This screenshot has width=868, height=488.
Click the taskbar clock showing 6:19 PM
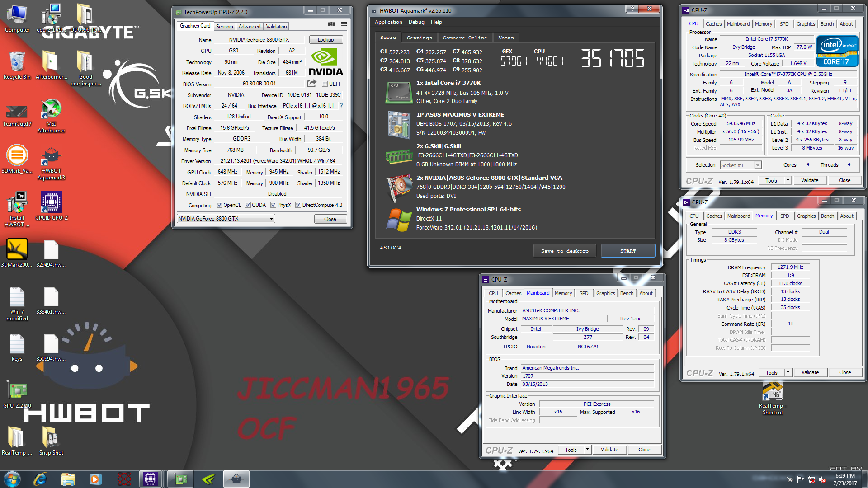pyautogui.click(x=845, y=479)
